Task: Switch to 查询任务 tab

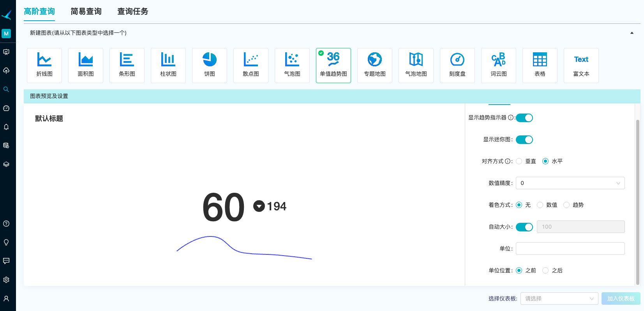Action: 133,11
